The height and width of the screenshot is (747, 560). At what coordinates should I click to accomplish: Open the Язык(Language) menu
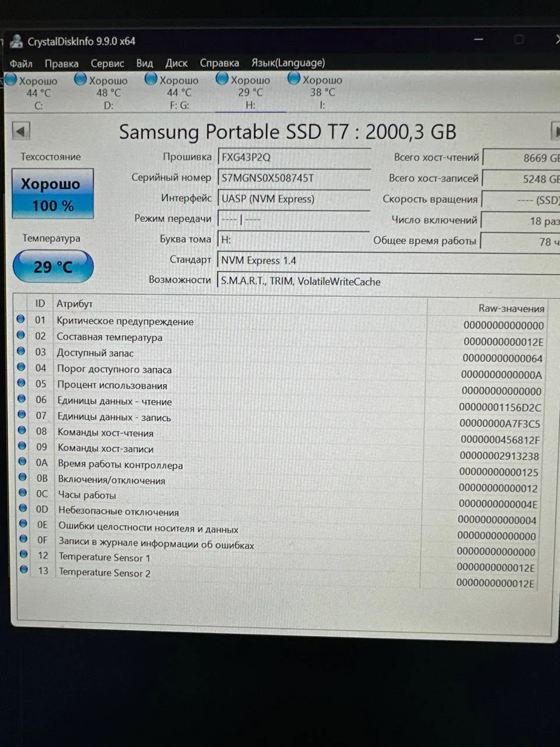288,62
